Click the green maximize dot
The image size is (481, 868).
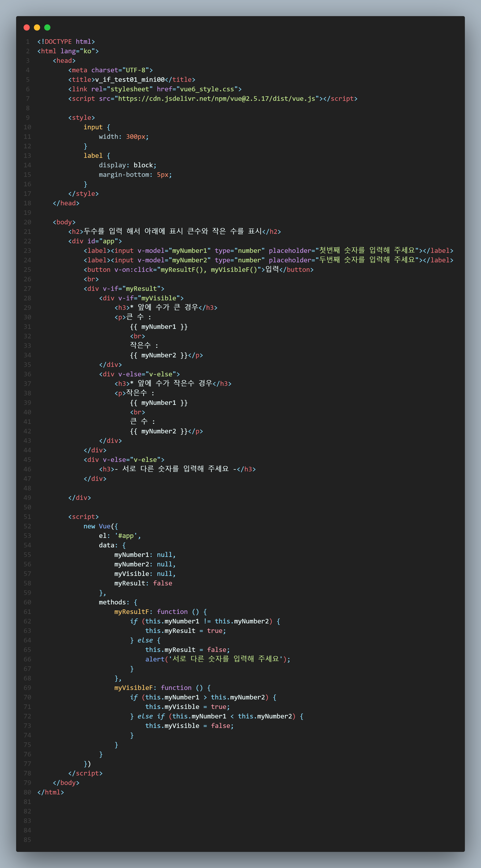tap(48, 28)
